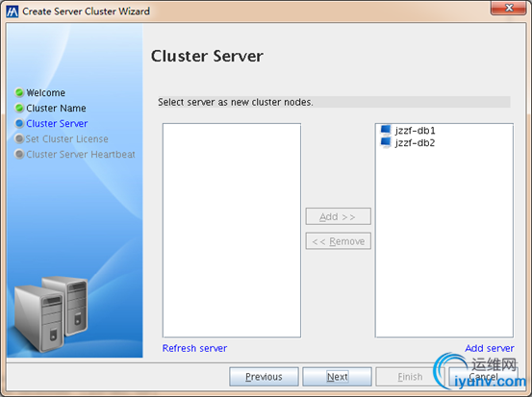Click the Cluster Server page heading

click(207, 57)
